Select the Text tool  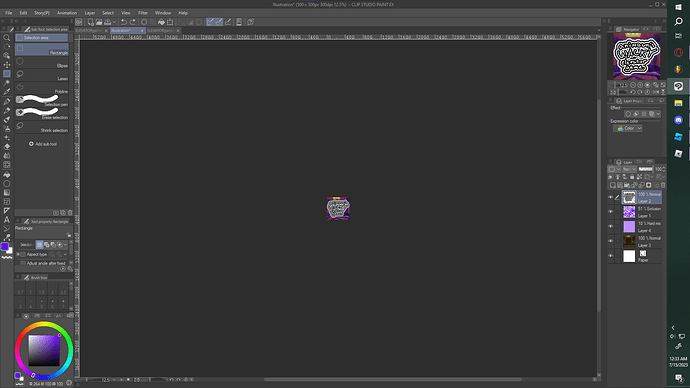tap(7, 220)
